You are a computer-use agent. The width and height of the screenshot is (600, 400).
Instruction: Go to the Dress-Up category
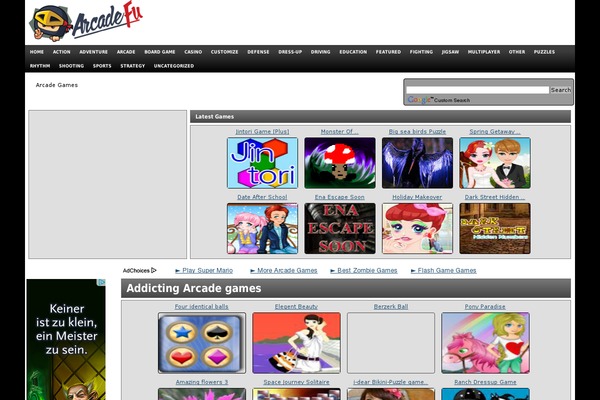pos(290,52)
